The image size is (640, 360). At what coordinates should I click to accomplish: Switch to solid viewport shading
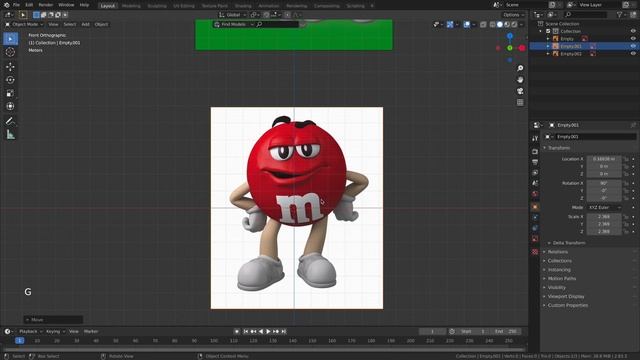(500, 24)
